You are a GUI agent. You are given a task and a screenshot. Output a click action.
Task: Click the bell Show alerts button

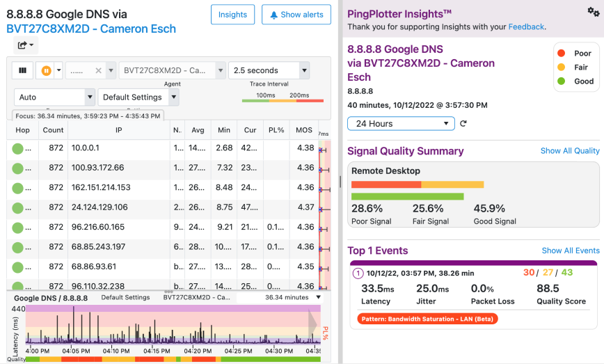296,15
